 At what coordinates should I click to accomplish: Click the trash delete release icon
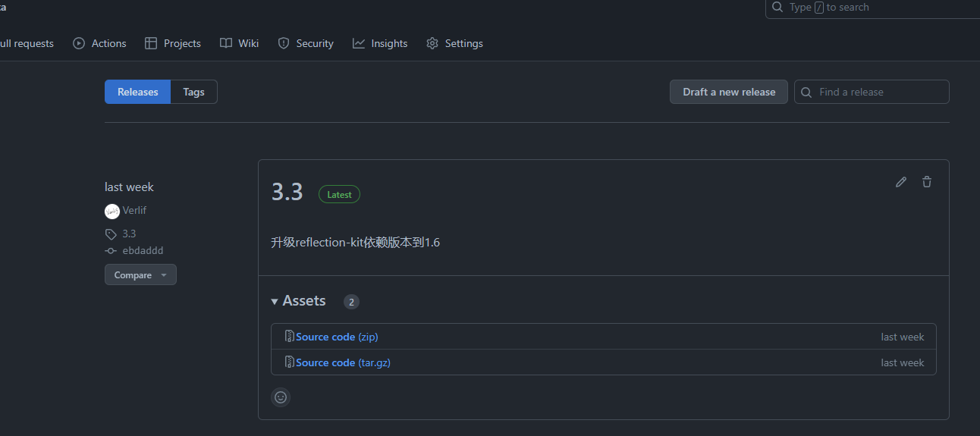(x=927, y=182)
